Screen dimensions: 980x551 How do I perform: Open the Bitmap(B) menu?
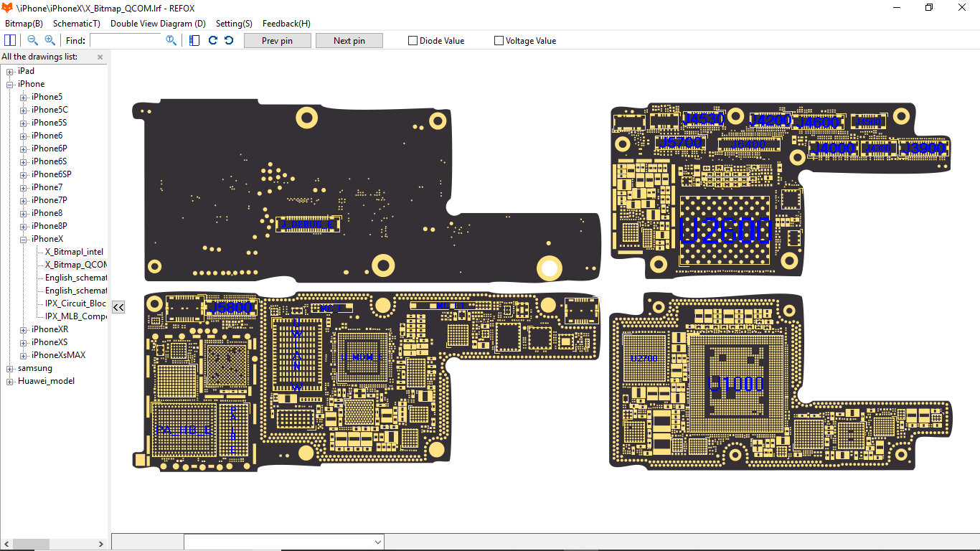[24, 24]
